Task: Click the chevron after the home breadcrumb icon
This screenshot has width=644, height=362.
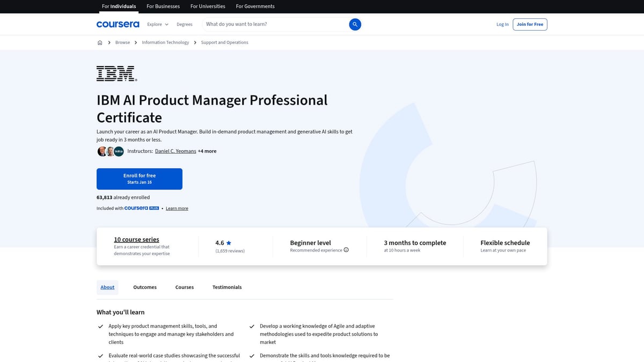Action: [x=109, y=42]
